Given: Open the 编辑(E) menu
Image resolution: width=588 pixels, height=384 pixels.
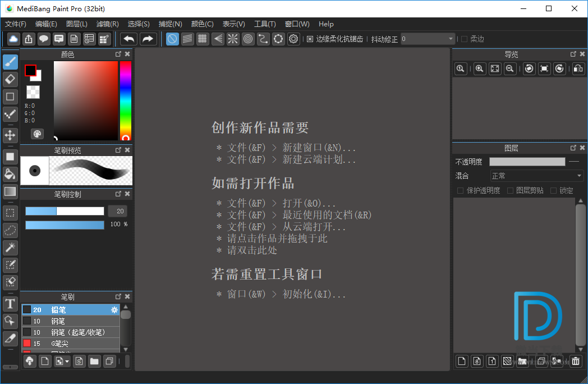Looking at the screenshot, I should 46,24.
